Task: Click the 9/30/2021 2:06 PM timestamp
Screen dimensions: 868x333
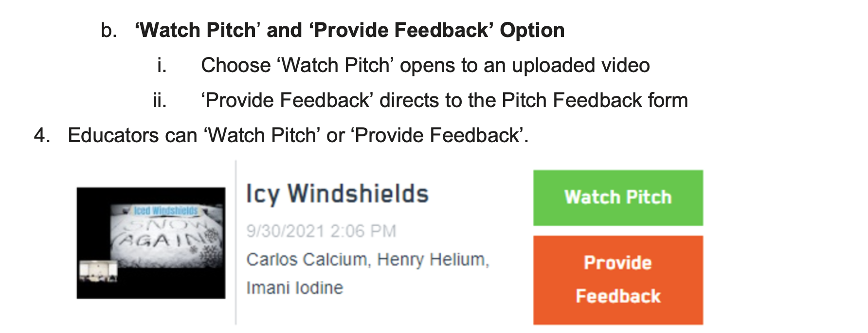Action: click(x=321, y=231)
